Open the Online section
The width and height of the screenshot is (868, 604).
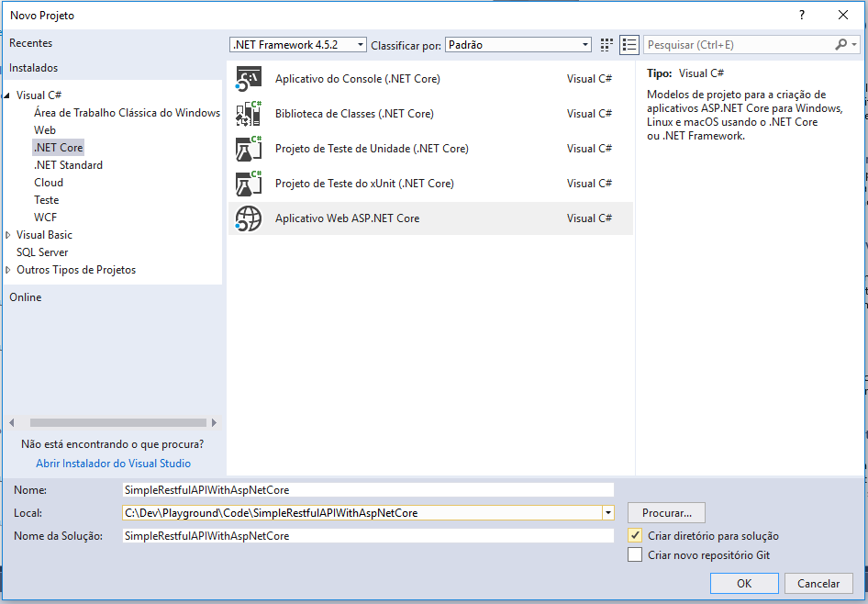coord(25,296)
